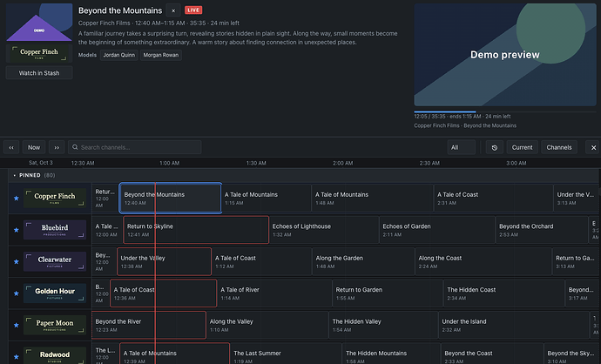
Task: Select Along the Coast program
Action: pyautogui.click(x=483, y=262)
